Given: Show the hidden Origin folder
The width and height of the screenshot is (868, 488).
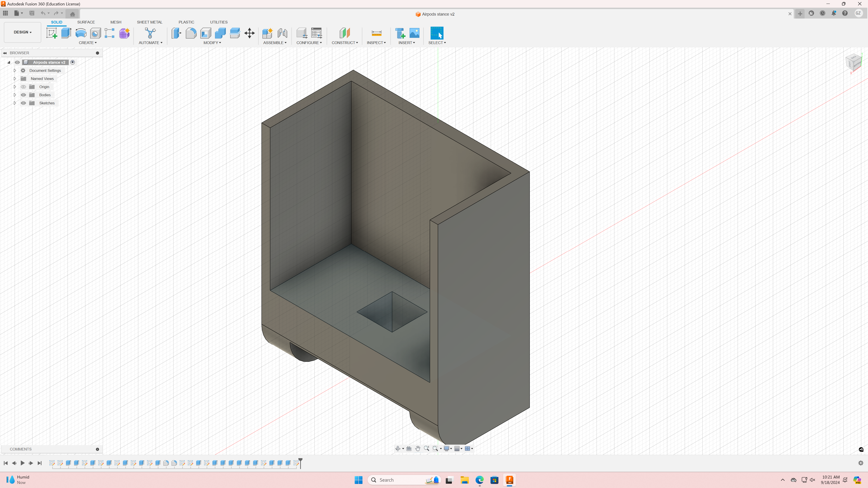Looking at the screenshot, I should pyautogui.click(x=23, y=87).
